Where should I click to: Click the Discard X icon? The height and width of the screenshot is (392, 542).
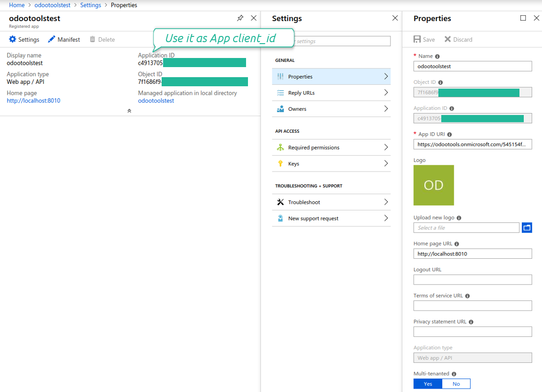448,39
